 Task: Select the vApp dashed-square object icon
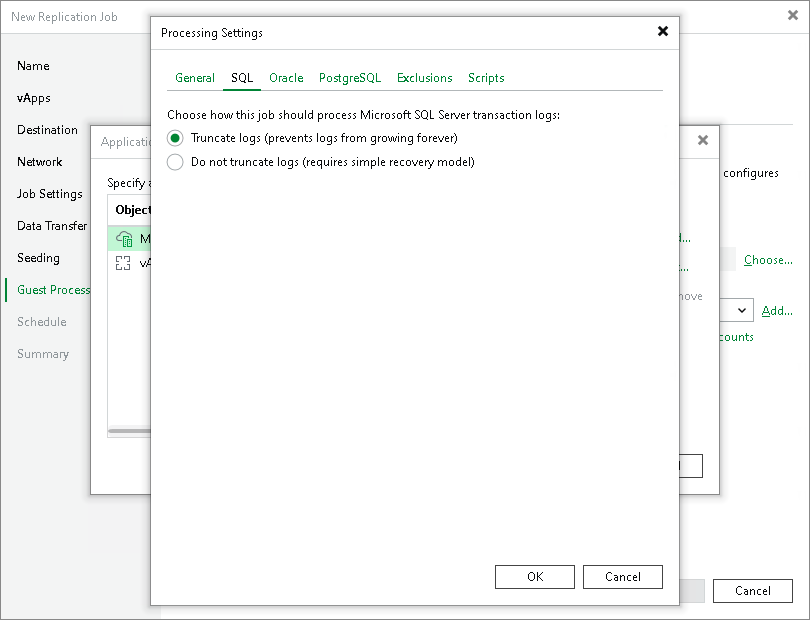coord(123,263)
